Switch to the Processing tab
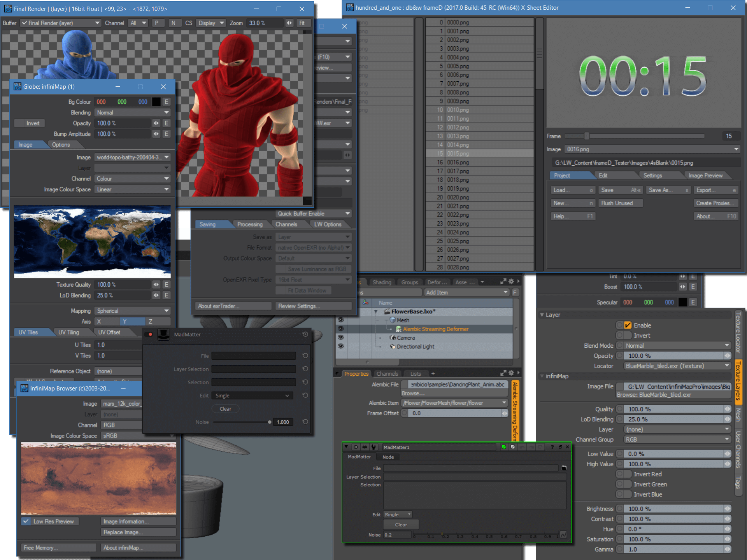This screenshot has width=747, height=560. click(x=250, y=224)
